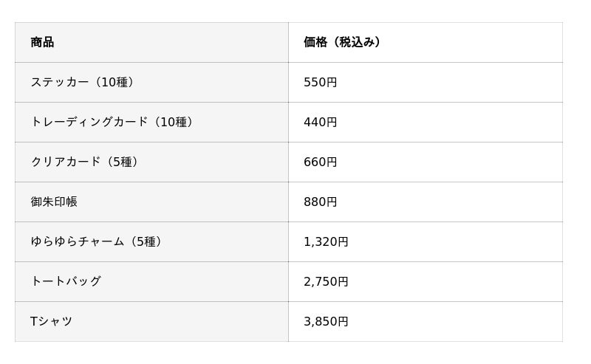
Task: Click the 660円 price cell
Action: [320, 162]
